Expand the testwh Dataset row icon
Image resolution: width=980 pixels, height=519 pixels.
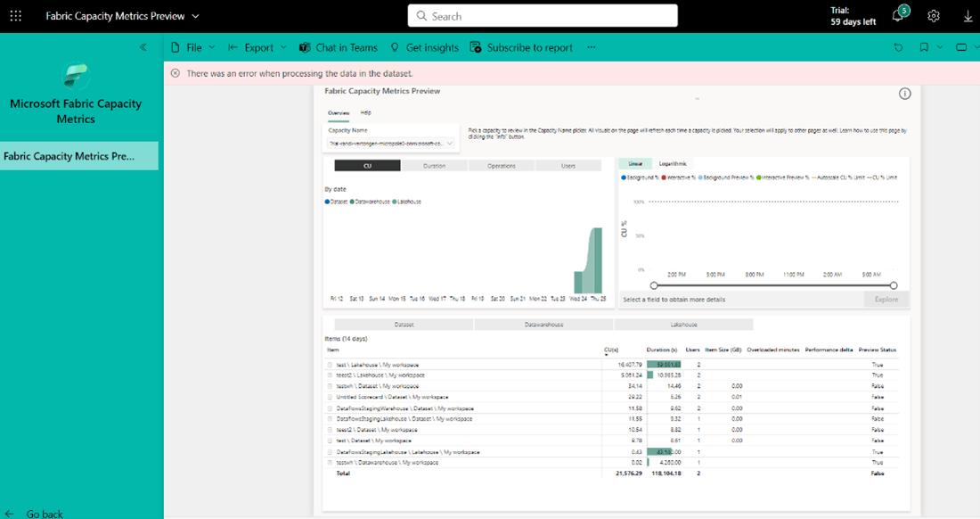click(x=330, y=386)
